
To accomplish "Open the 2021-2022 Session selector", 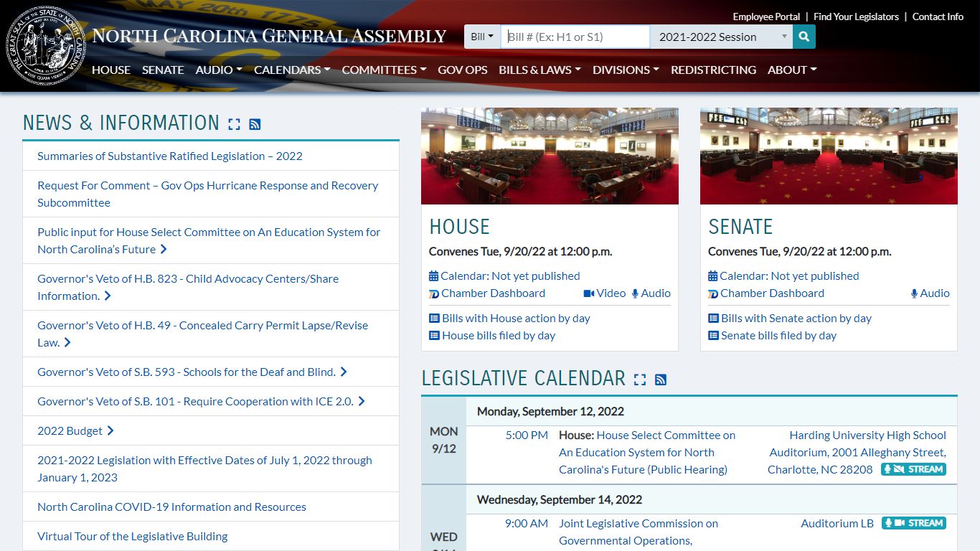I will [721, 37].
